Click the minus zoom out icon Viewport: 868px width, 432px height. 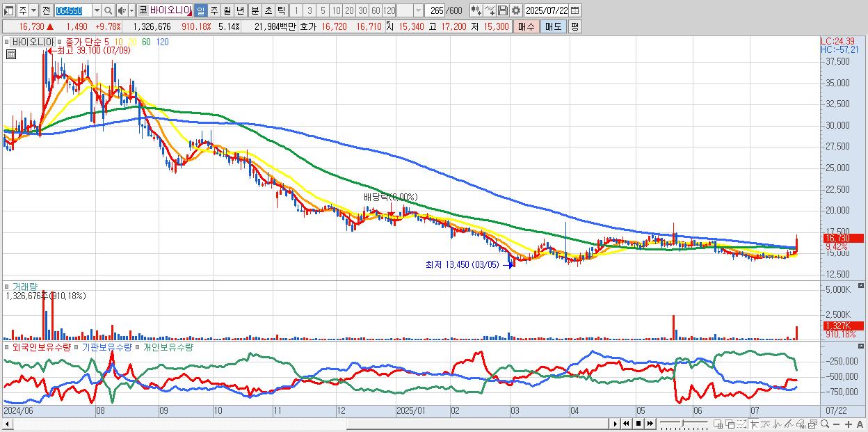(837, 424)
